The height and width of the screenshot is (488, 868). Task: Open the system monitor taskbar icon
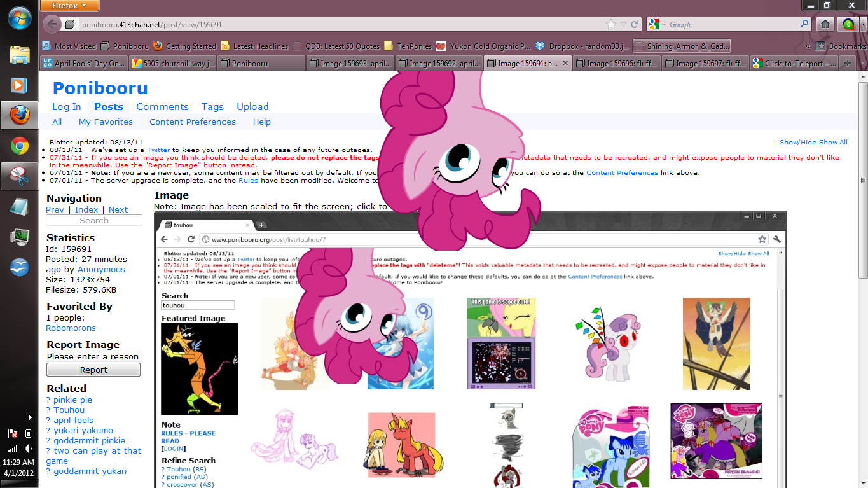[19, 237]
